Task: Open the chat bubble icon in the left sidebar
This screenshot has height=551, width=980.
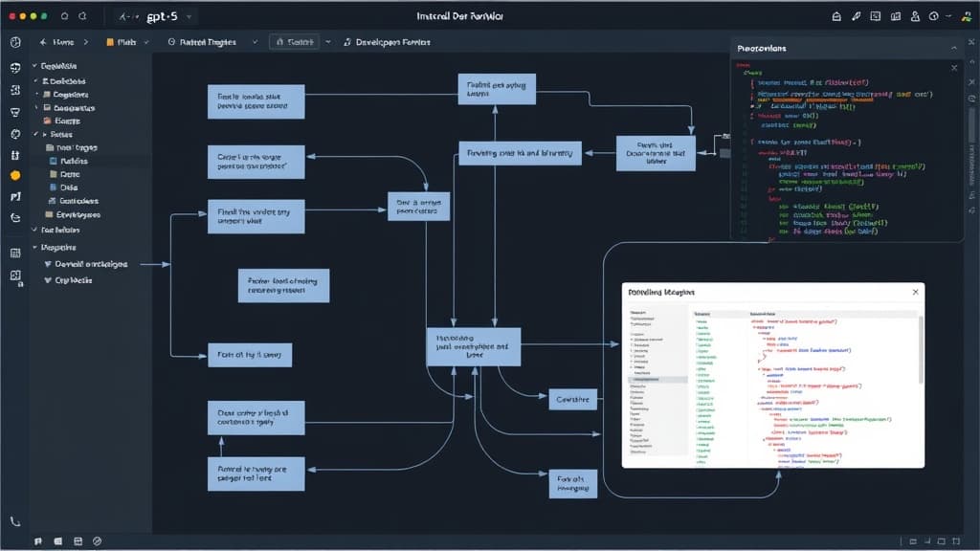Action: (15, 68)
